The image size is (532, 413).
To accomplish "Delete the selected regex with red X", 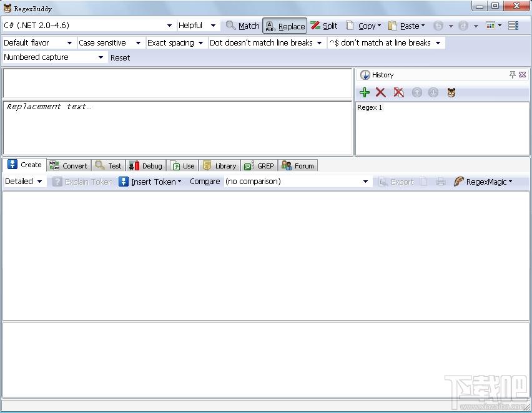I will pyautogui.click(x=381, y=92).
